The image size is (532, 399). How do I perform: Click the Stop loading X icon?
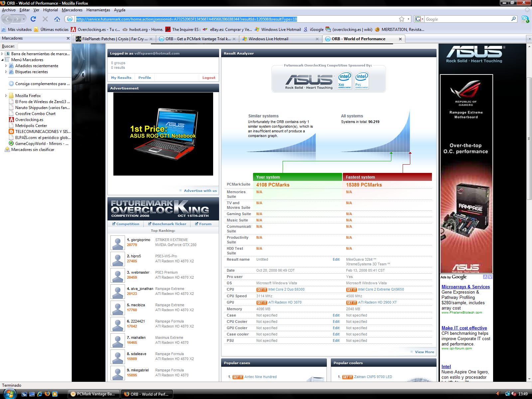pos(45,19)
